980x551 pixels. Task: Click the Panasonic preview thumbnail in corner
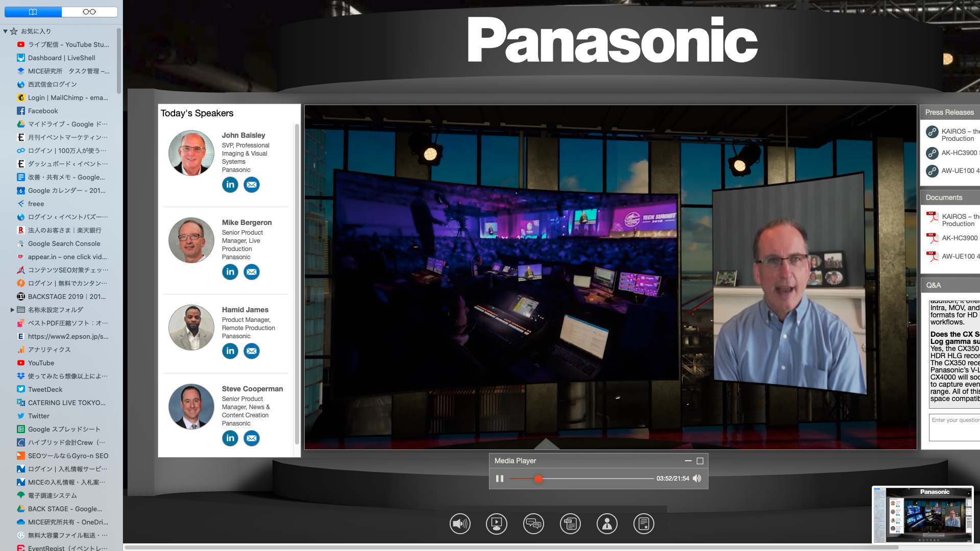[923, 515]
